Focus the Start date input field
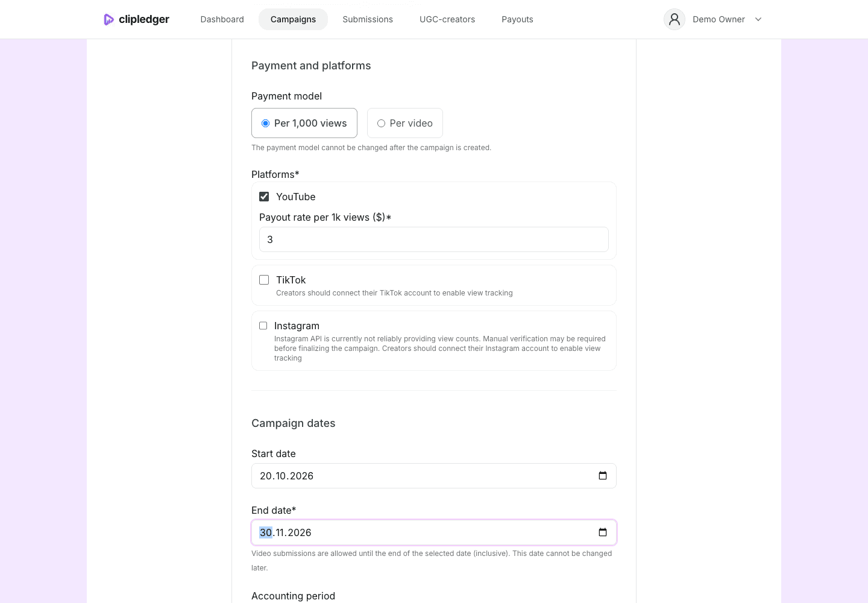Image resolution: width=868 pixels, height=603 pixels. [434, 476]
